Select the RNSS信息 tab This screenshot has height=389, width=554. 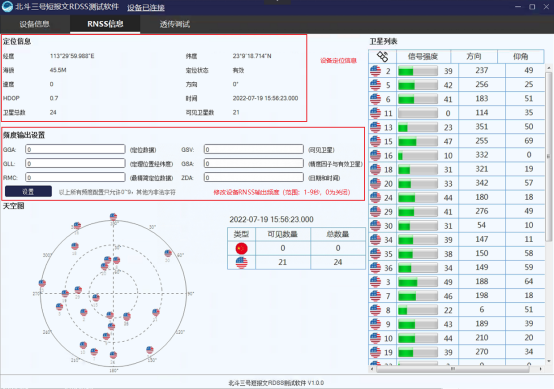(x=105, y=24)
